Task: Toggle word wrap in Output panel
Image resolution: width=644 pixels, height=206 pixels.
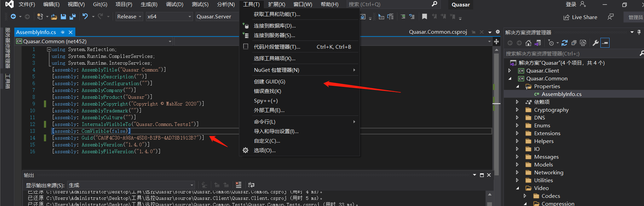Action: 251,185
